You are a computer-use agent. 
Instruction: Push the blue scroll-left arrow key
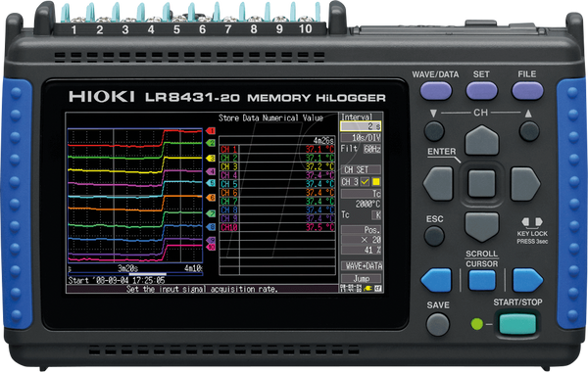(x=436, y=280)
